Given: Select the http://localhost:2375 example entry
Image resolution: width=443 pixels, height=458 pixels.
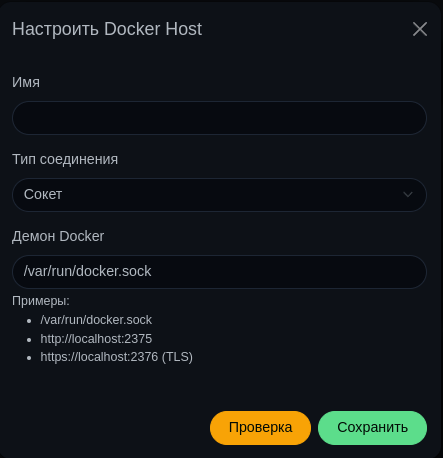Looking at the screenshot, I should (x=96, y=339).
